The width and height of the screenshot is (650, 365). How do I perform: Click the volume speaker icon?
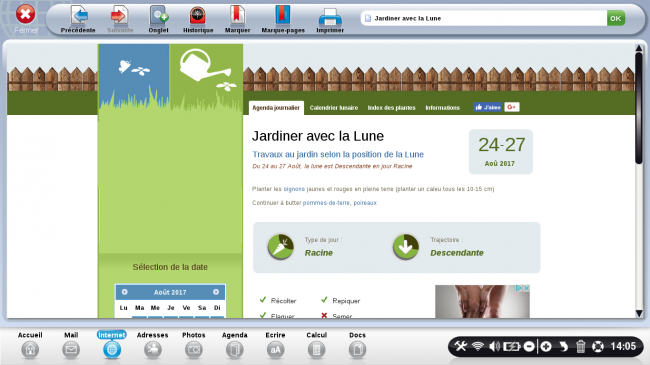[x=494, y=346]
